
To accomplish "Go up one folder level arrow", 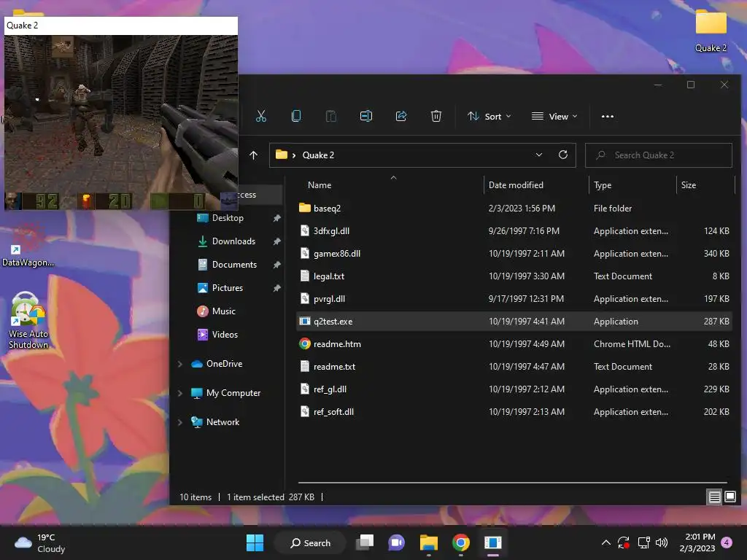I will click(x=253, y=155).
